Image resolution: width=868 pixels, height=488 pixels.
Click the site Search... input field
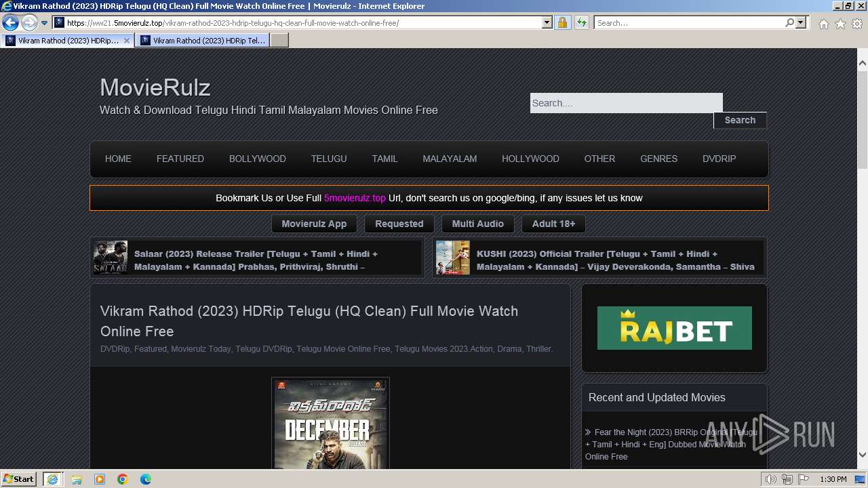(626, 103)
